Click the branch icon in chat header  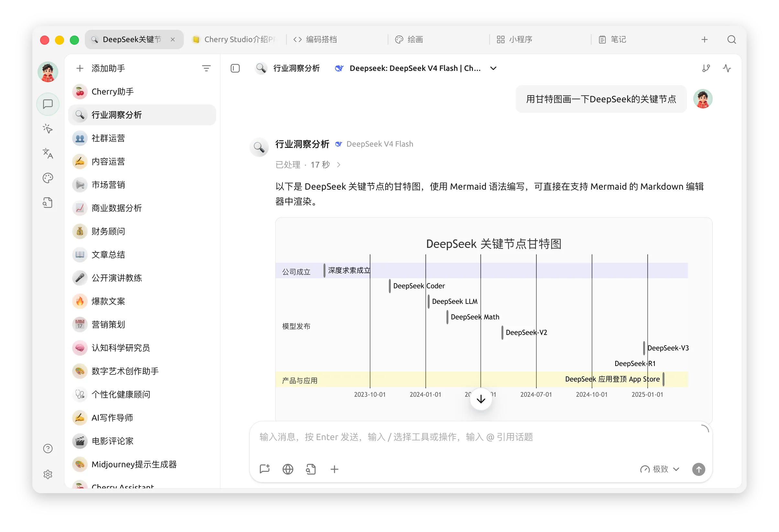[706, 68]
